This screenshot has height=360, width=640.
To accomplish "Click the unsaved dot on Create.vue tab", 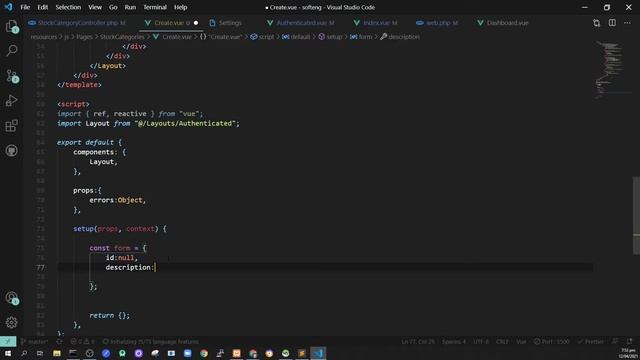I will (x=196, y=23).
